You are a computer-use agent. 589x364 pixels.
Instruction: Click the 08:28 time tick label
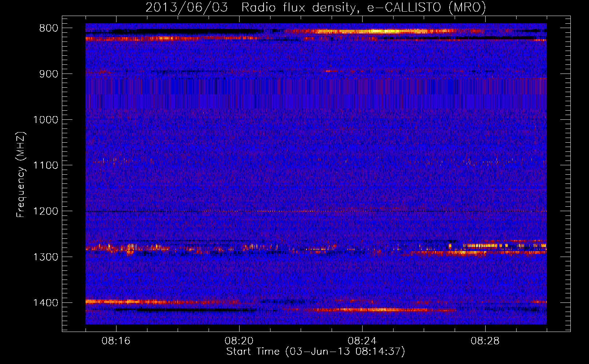tap(485, 341)
